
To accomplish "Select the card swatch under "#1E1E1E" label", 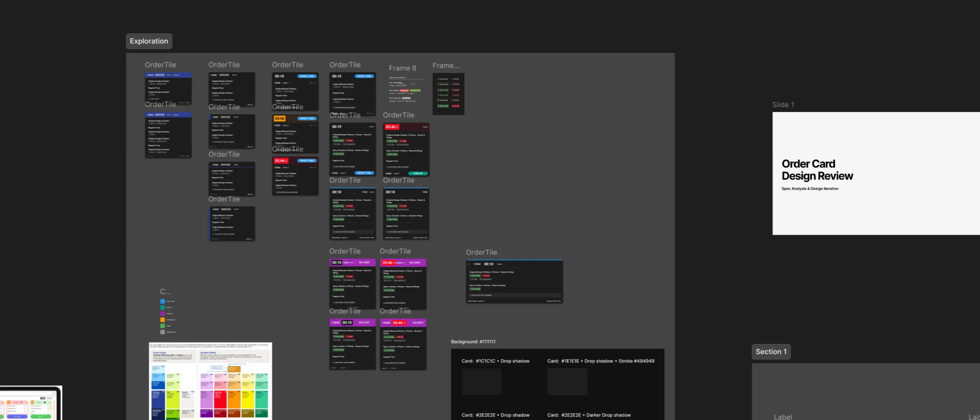I will 567,381.
